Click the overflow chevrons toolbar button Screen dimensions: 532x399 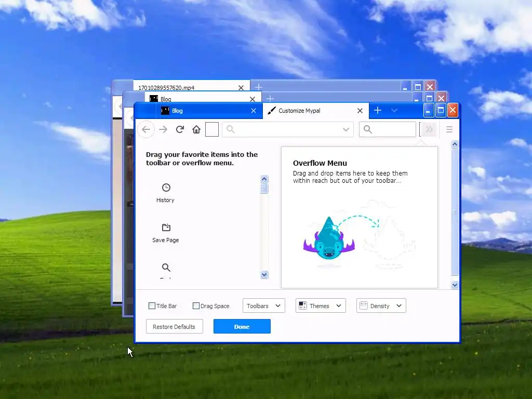429,129
